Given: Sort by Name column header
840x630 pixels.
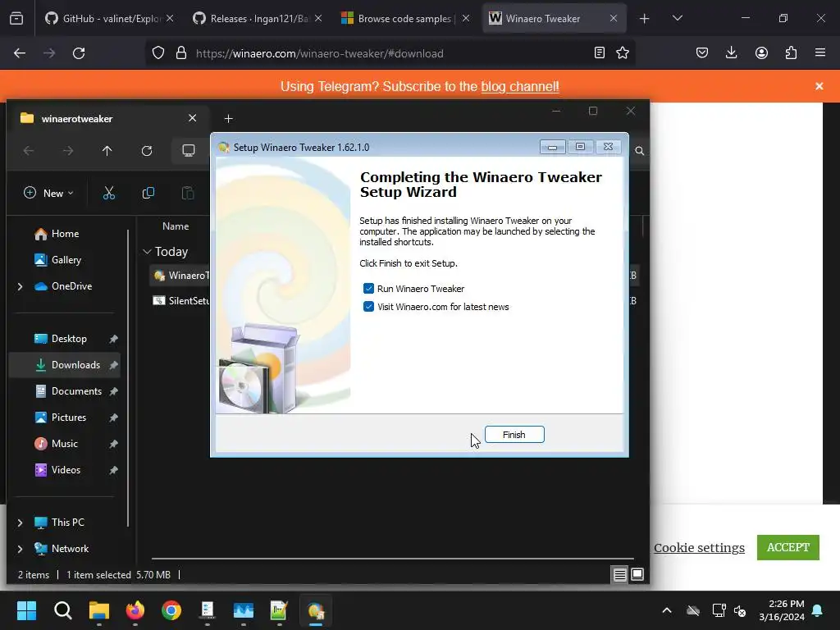Looking at the screenshot, I should point(176,226).
